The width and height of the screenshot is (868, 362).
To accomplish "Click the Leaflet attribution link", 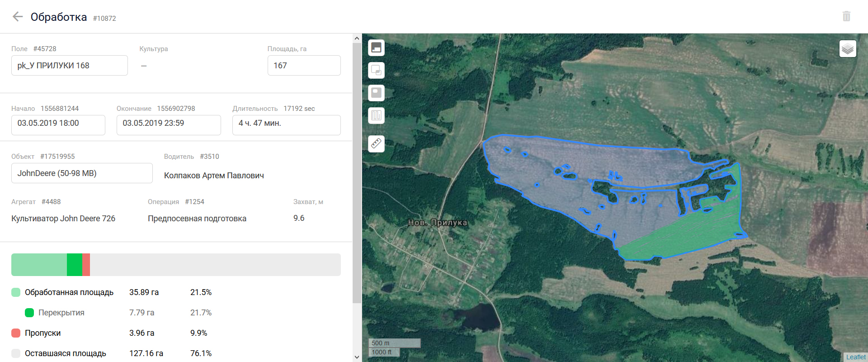I will tap(855, 357).
